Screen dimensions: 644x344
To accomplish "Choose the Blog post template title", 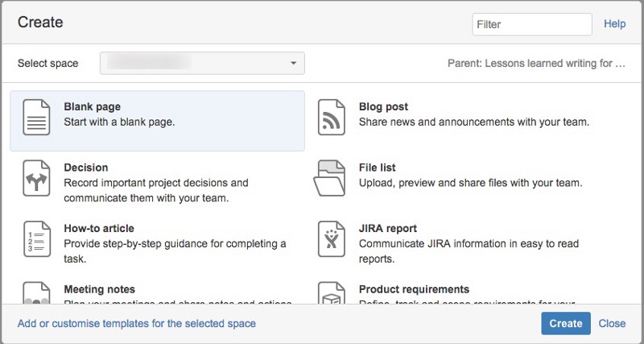I will (x=383, y=106).
